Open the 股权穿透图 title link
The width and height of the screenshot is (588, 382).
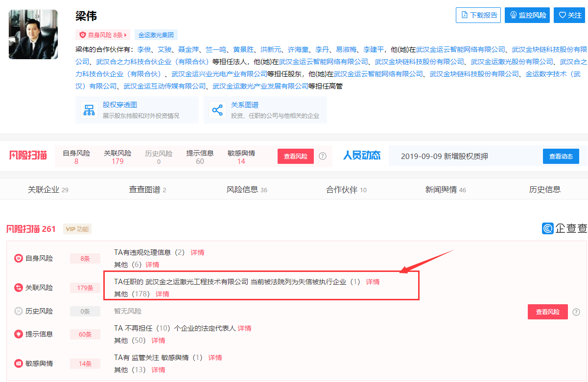point(120,105)
